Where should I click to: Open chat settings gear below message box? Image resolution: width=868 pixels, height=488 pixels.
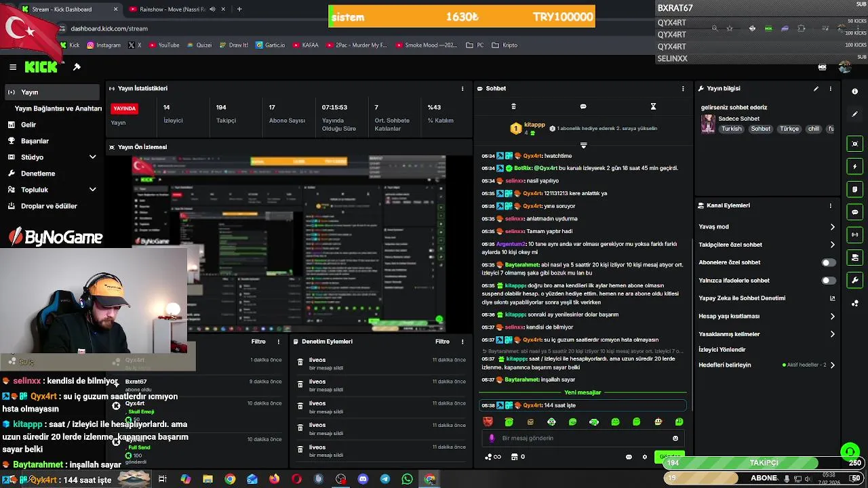645,457
